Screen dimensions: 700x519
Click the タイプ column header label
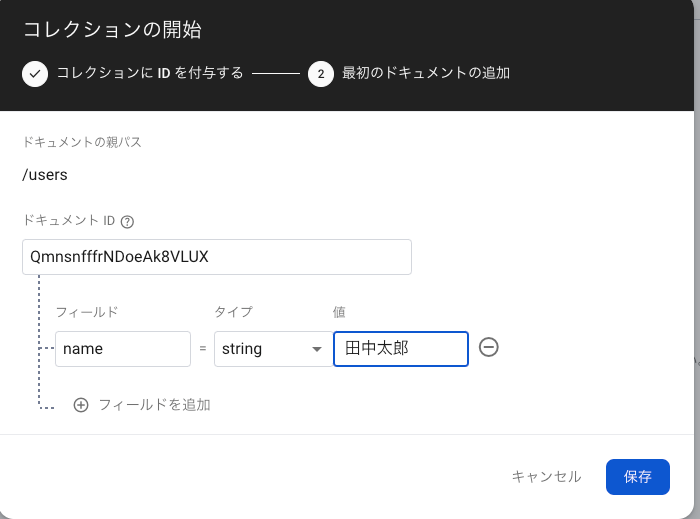[233, 312]
